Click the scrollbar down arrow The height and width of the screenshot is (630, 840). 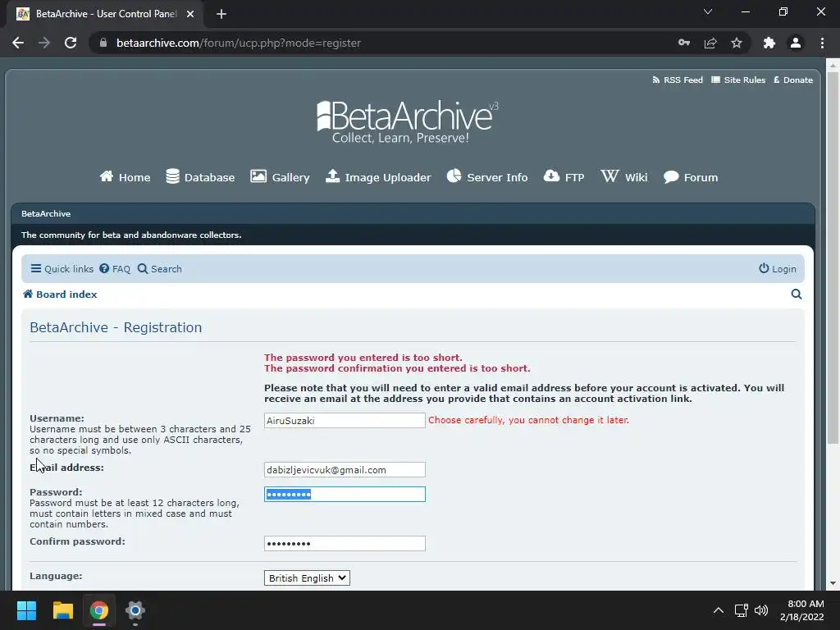833,583
